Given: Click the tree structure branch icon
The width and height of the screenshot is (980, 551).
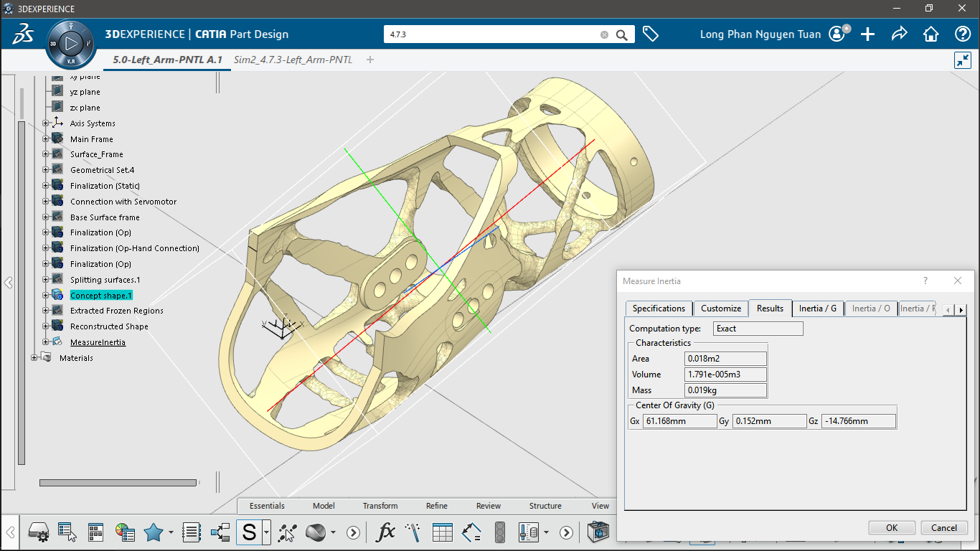Looking at the screenshot, I should click(220, 532).
